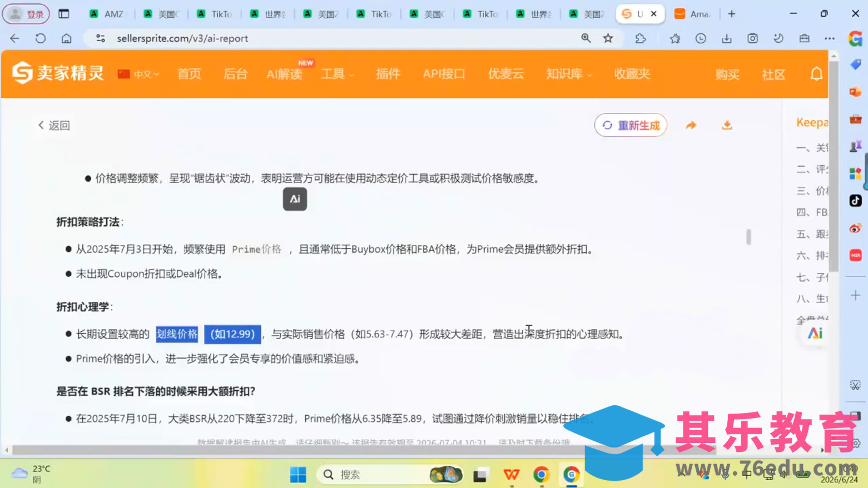Open a new browser tab
Viewport: 868px width, 488px height.
pyautogui.click(x=732, y=14)
